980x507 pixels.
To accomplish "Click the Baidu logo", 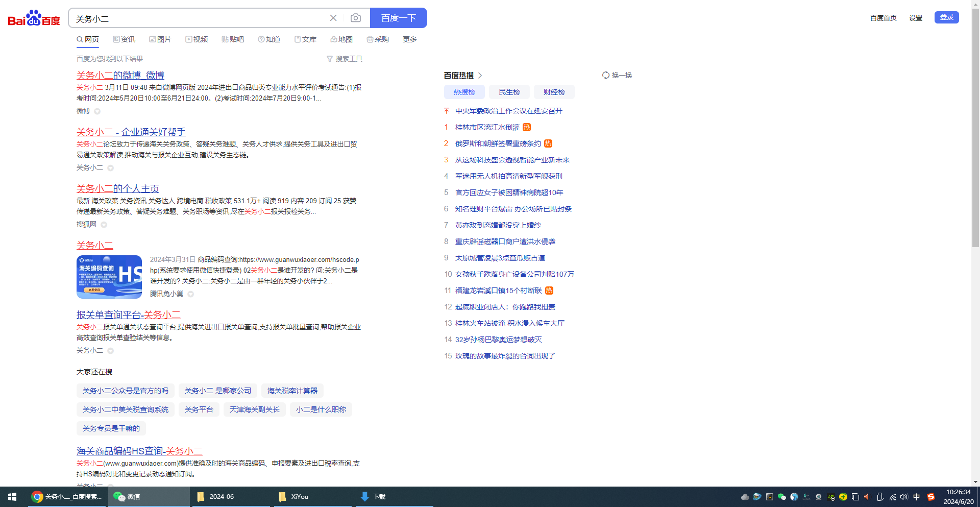I will 34,18.
